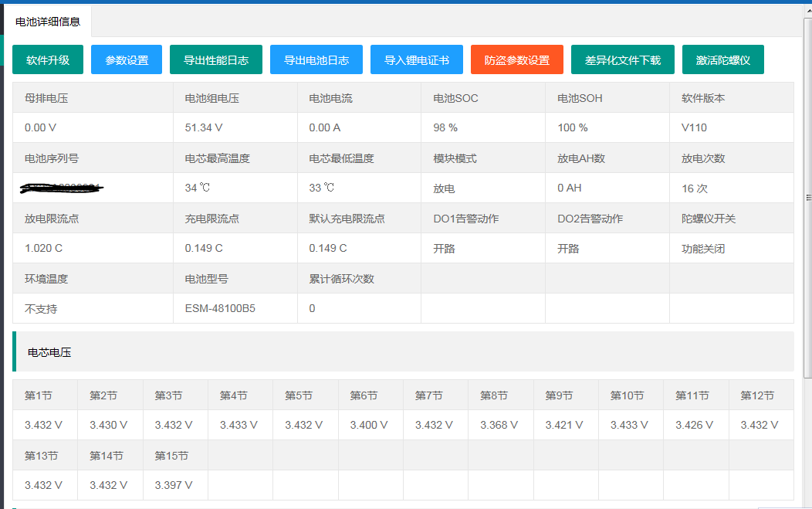Select the gyroscope switch cell showing 功能关闭

pyautogui.click(x=702, y=248)
